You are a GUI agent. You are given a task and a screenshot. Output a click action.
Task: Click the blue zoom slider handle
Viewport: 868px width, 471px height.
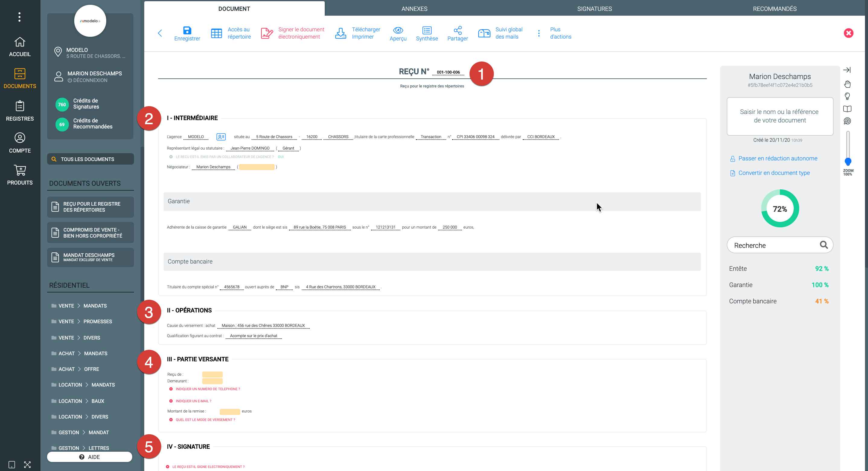click(848, 162)
